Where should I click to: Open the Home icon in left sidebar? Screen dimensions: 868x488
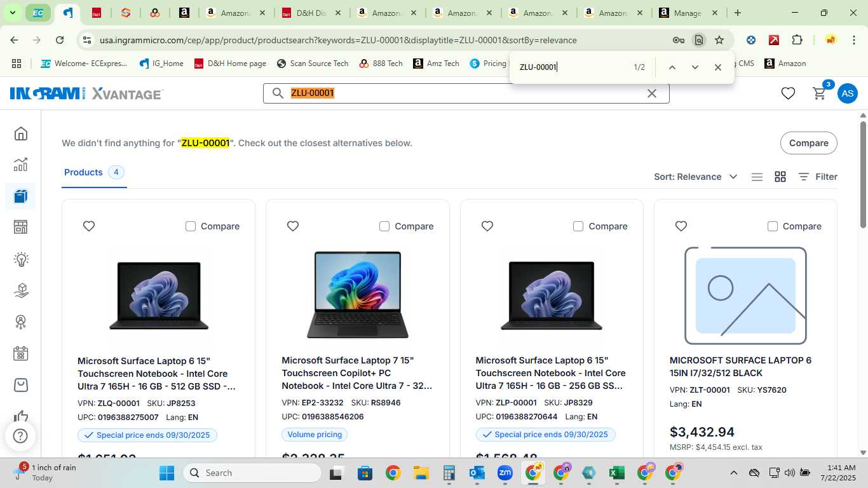pyautogui.click(x=21, y=133)
